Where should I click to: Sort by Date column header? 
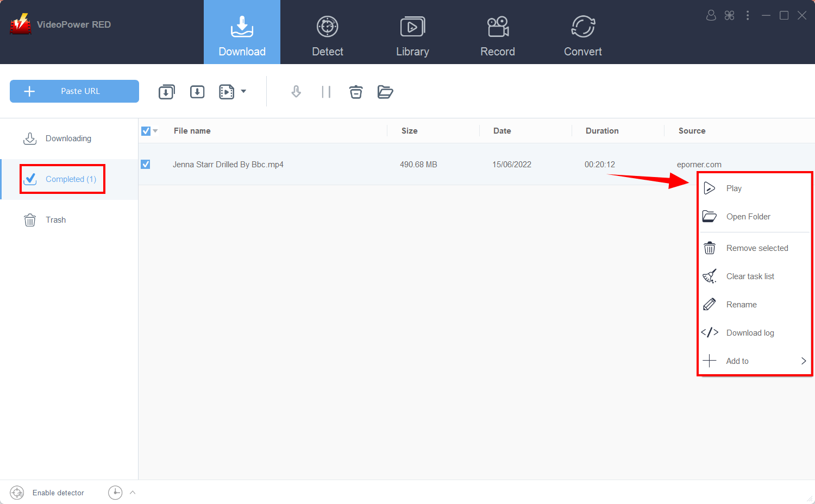[502, 131]
